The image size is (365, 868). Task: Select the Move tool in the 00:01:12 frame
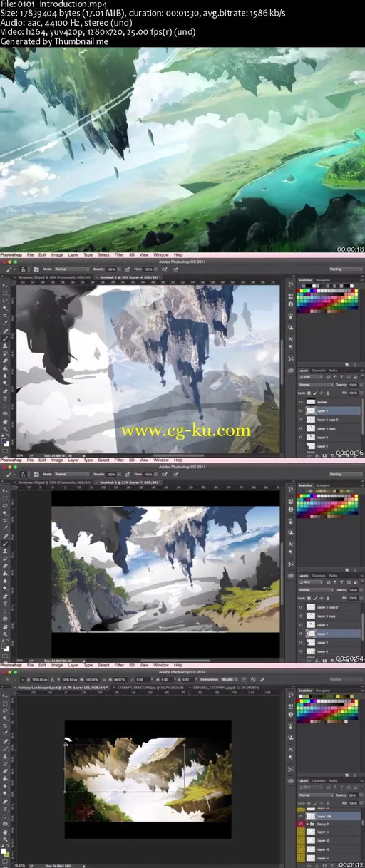click(4, 696)
